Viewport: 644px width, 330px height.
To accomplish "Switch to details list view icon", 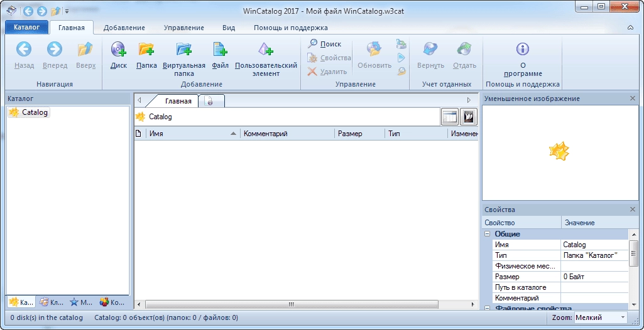I will tap(450, 117).
